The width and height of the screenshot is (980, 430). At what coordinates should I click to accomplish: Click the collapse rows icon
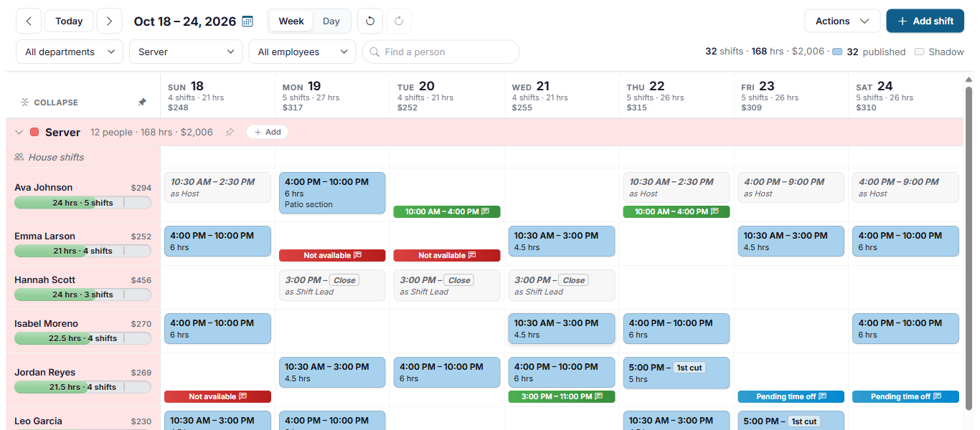24,102
